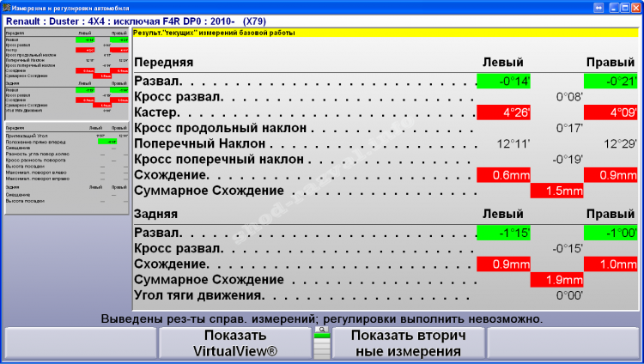Open the primary measurements thumbnail panel

(66, 74)
